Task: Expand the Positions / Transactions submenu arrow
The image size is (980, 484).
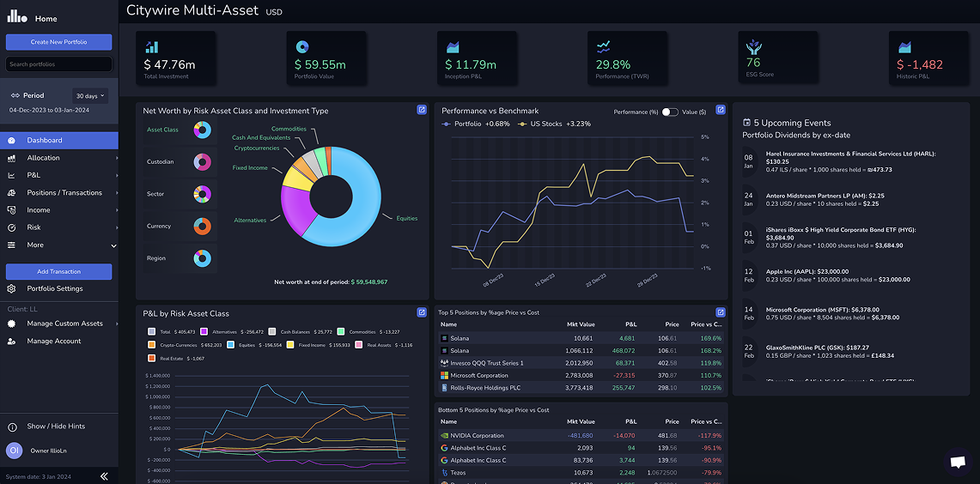Action: [117, 193]
